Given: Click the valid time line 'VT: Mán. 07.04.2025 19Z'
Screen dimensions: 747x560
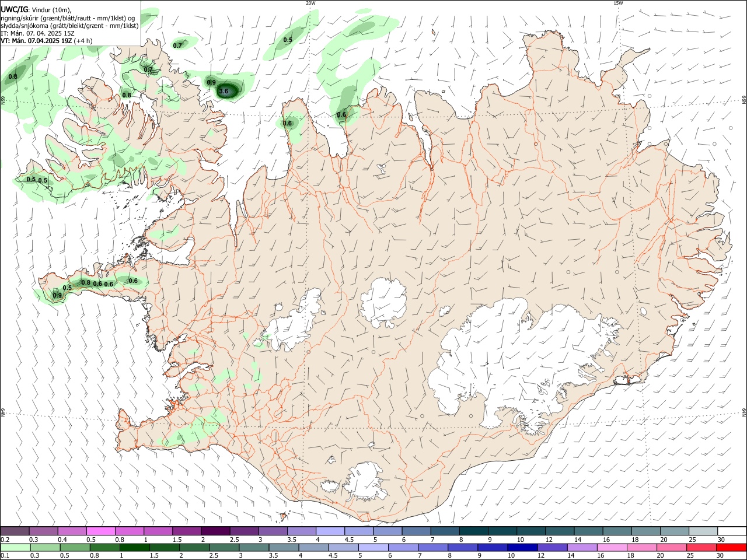Looking at the screenshot, I should click(x=36, y=41).
